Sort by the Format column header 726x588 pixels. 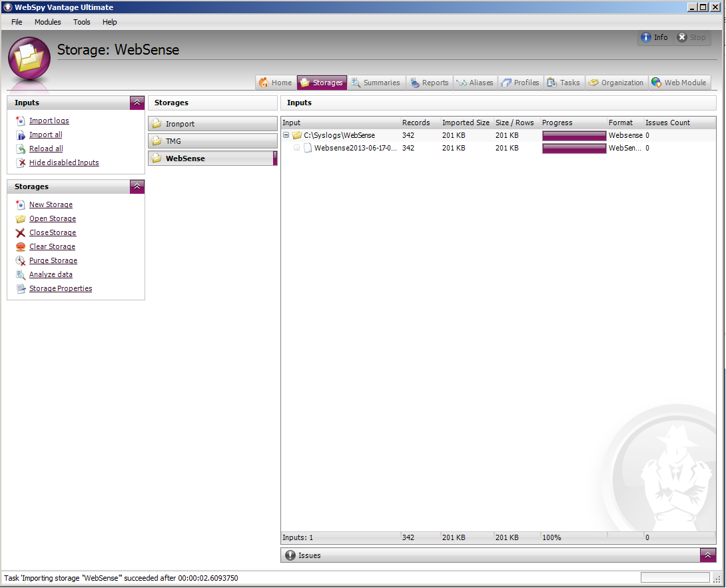625,123
